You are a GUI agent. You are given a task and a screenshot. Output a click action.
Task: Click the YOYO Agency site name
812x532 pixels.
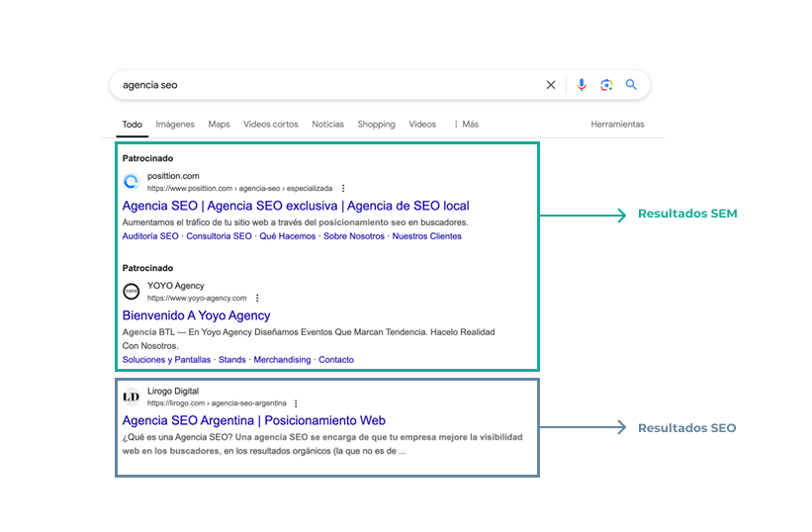pyautogui.click(x=175, y=286)
